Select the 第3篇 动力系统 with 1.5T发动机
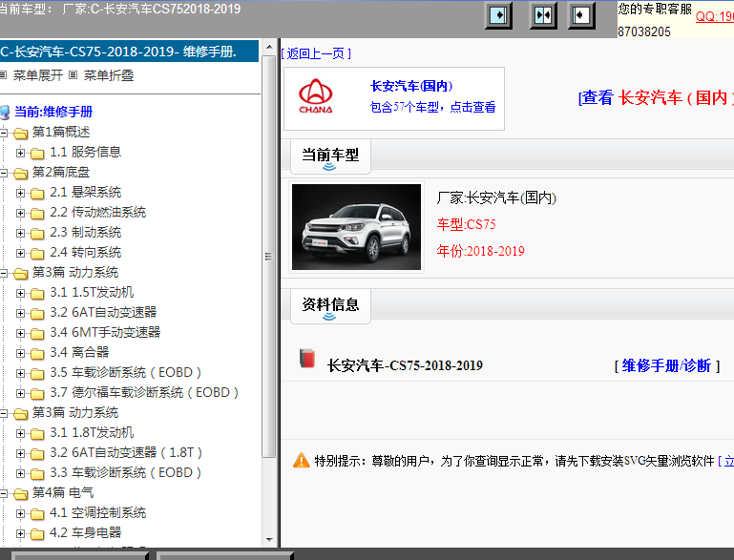Image resolution: width=734 pixels, height=560 pixels. pyautogui.click(x=74, y=273)
